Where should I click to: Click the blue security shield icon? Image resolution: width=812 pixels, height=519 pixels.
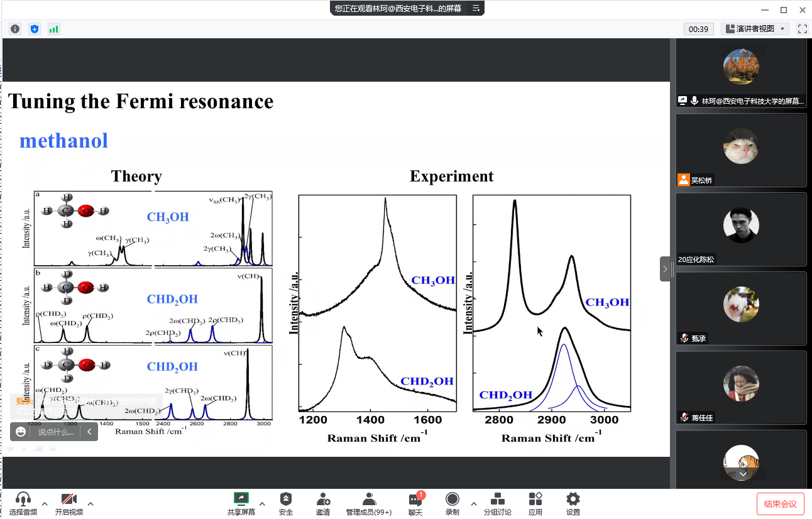[x=35, y=29]
